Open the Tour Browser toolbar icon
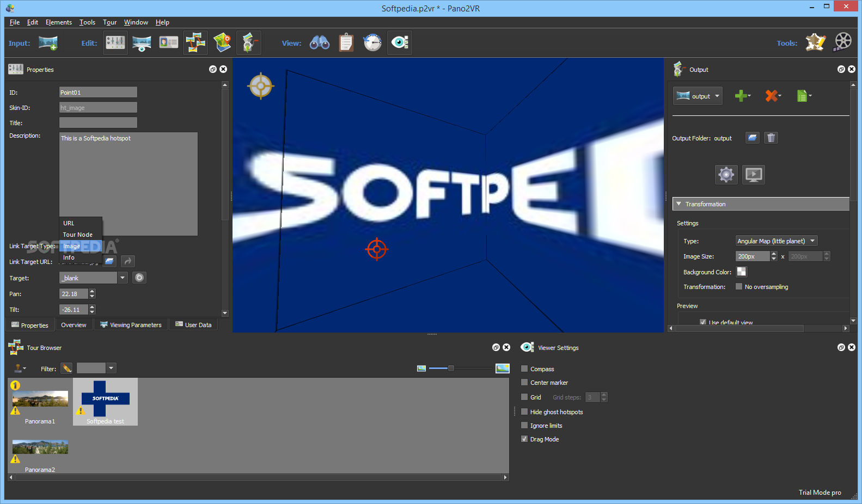The height and width of the screenshot is (504, 862). (x=195, y=42)
